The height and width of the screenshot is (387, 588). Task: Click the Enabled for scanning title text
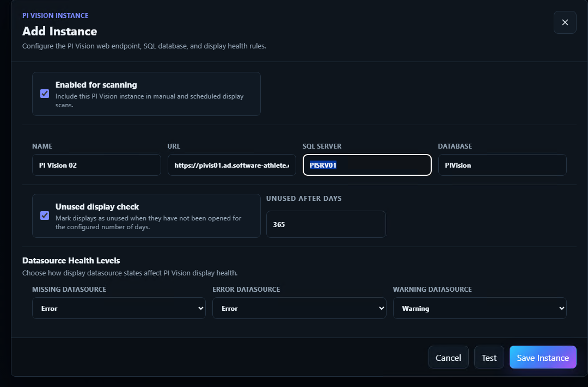pyautogui.click(x=96, y=85)
